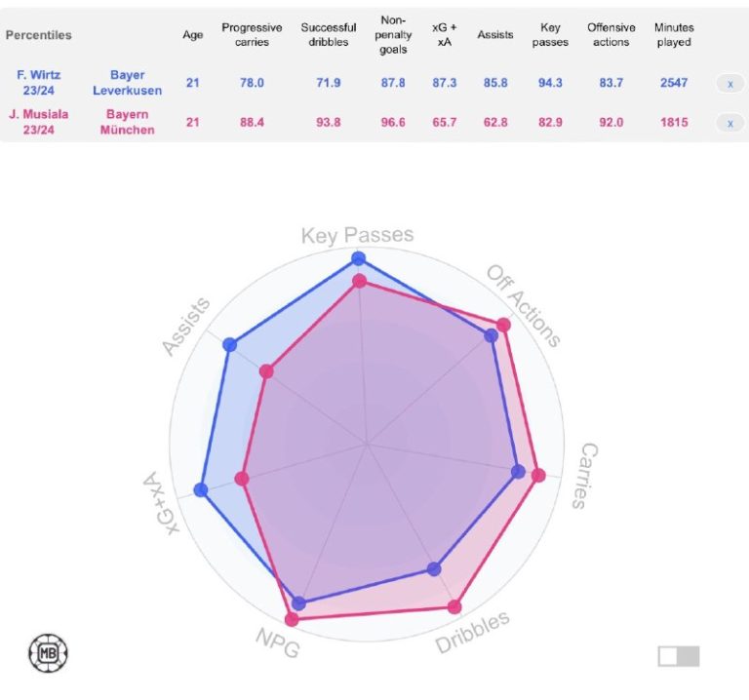The width and height of the screenshot is (749, 700).
Task: Click the MB football logo icon
Action: [48, 653]
